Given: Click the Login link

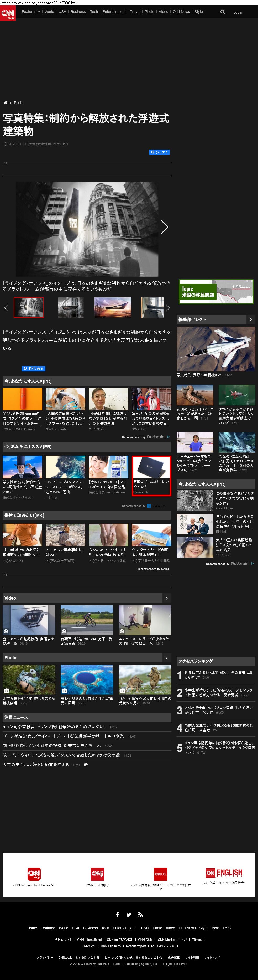Looking at the screenshot, I should [x=238, y=12].
